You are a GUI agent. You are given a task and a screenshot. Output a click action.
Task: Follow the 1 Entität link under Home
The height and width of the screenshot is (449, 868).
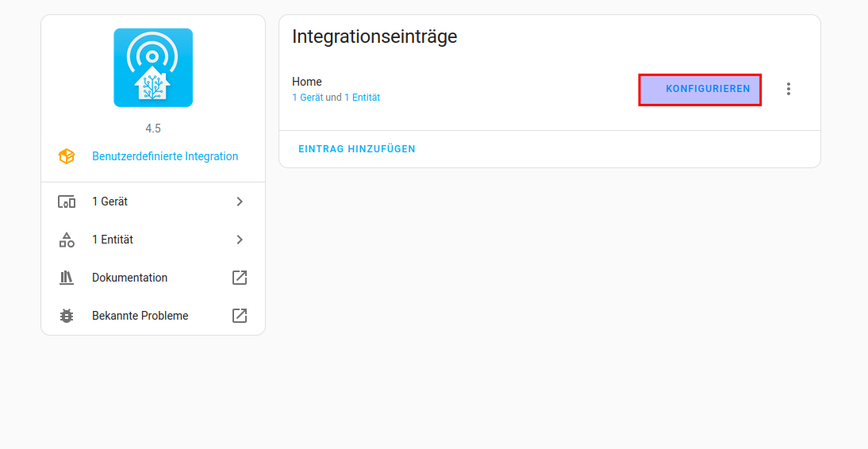click(362, 98)
